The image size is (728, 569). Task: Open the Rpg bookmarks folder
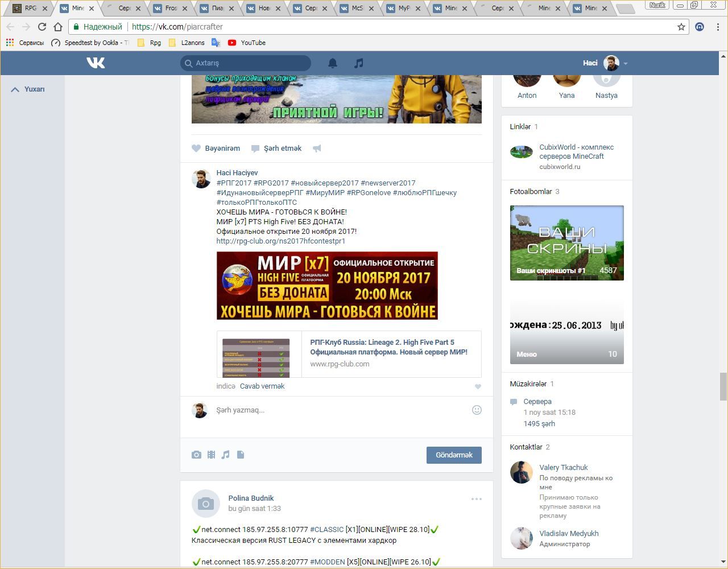pyautogui.click(x=149, y=43)
